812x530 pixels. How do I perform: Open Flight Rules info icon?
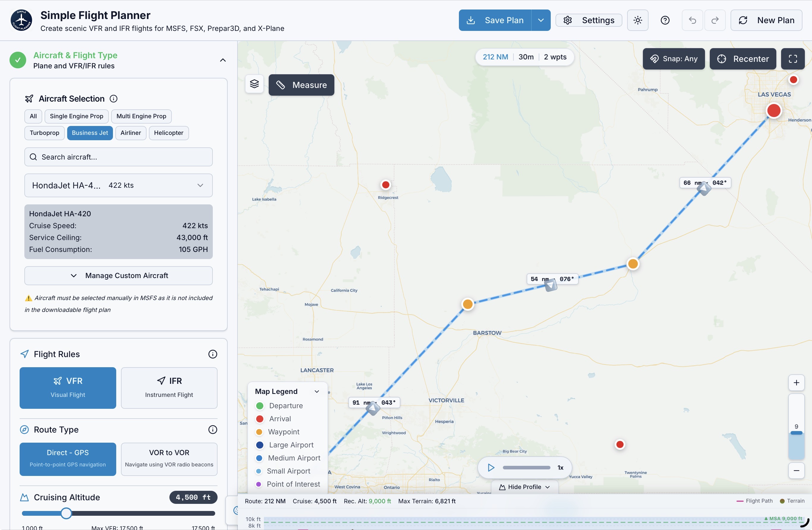213,354
